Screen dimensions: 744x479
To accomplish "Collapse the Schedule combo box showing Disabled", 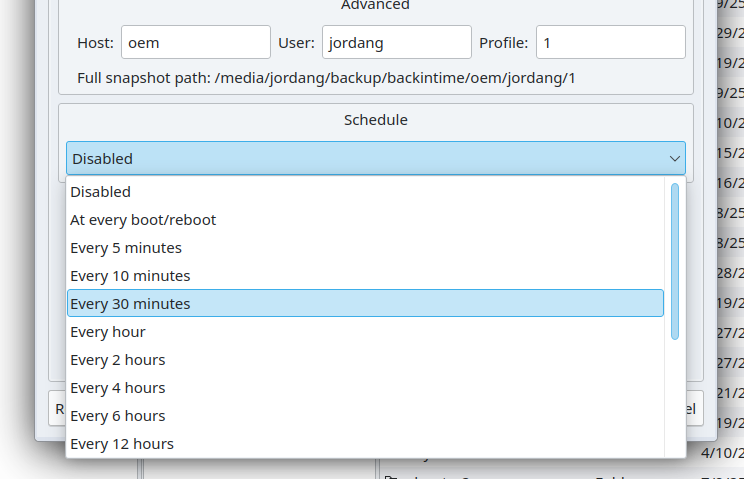I will [376, 158].
